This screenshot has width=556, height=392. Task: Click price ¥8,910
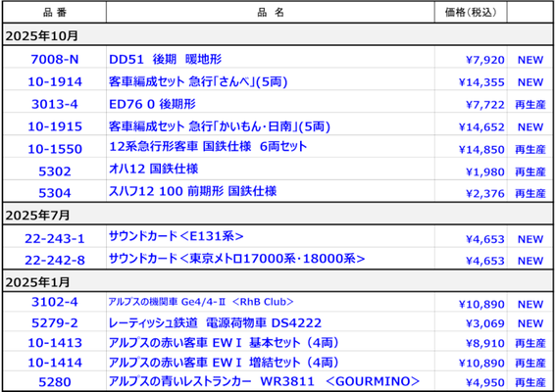(484, 343)
